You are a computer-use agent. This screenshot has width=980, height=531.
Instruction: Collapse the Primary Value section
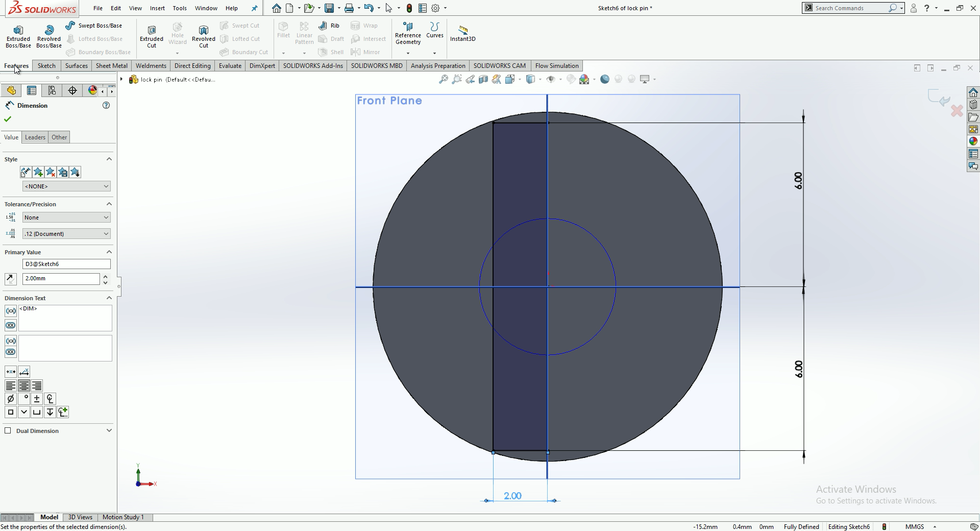[109, 252]
